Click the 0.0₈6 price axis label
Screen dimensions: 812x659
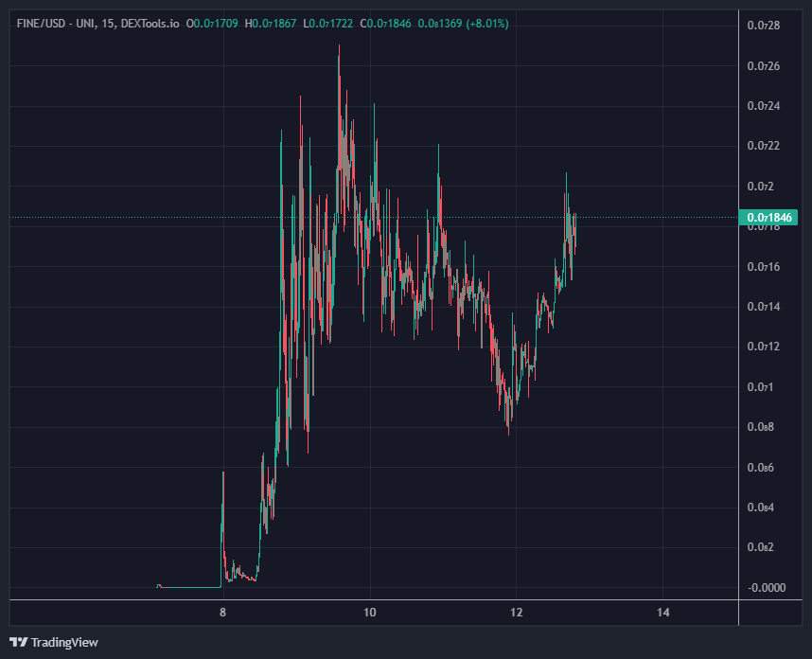[760, 468]
